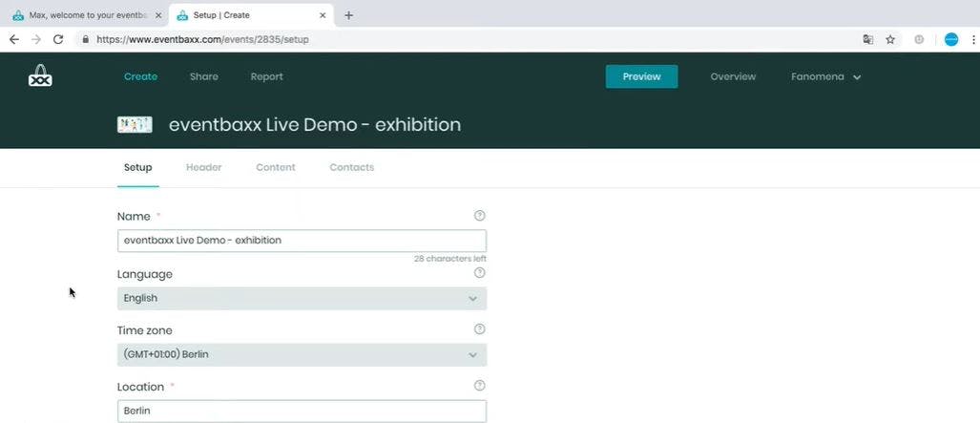Viewport: 980px width, 423px height.
Task: Click the Location field containing Berlin
Action: [x=302, y=412]
